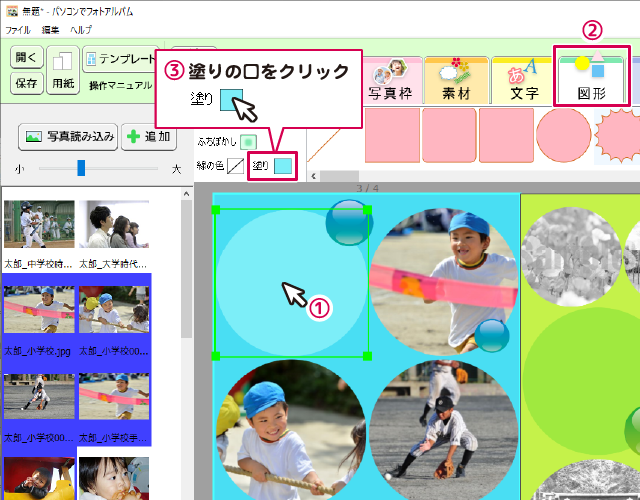Select the diagonal line shape
Viewport: 640px width, 500px height.
point(324,146)
